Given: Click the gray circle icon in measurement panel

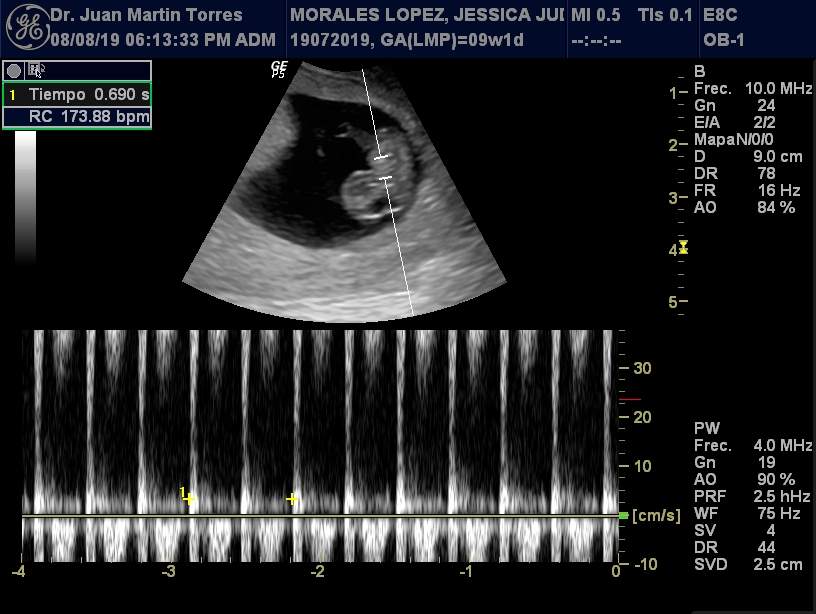Looking at the screenshot, I should click(14, 70).
